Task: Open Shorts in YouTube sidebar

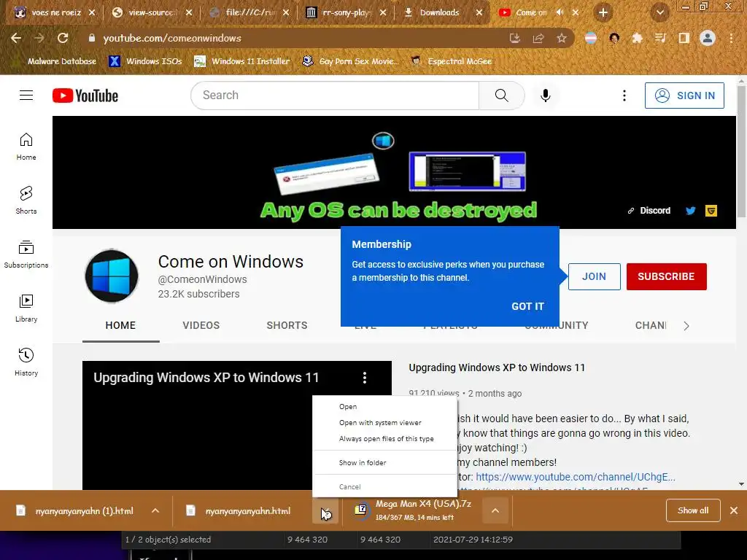Action: pos(26,201)
